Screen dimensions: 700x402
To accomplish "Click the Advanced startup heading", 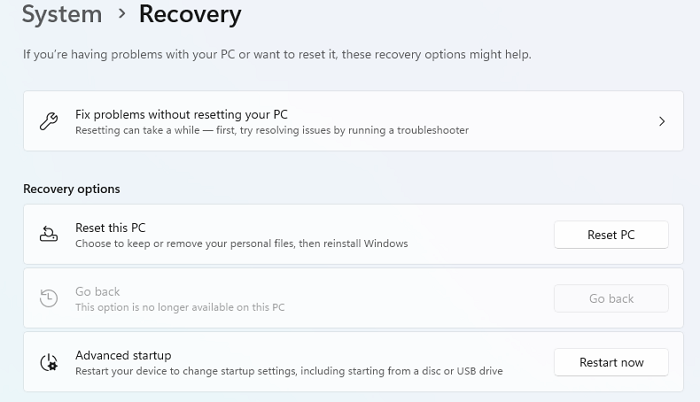I will tap(123, 355).
